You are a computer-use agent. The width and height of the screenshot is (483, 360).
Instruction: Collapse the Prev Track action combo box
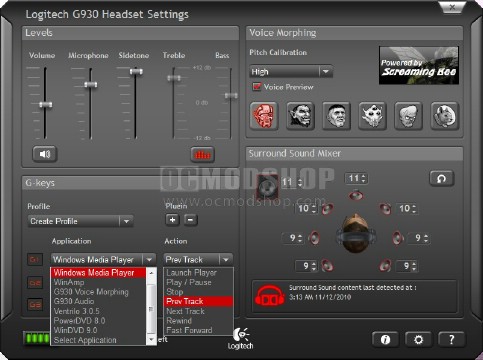coord(198,259)
